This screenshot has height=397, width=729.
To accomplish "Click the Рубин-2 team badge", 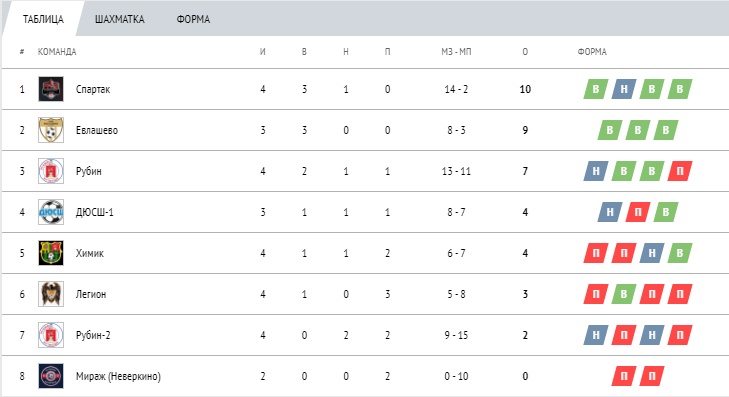I will click(x=51, y=335).
